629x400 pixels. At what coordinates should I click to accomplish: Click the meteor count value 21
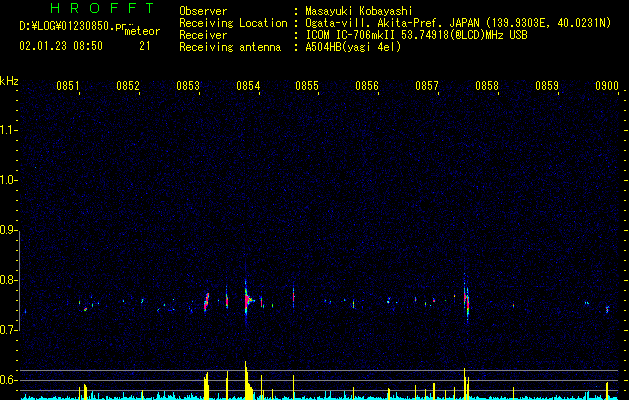(145, 46)
